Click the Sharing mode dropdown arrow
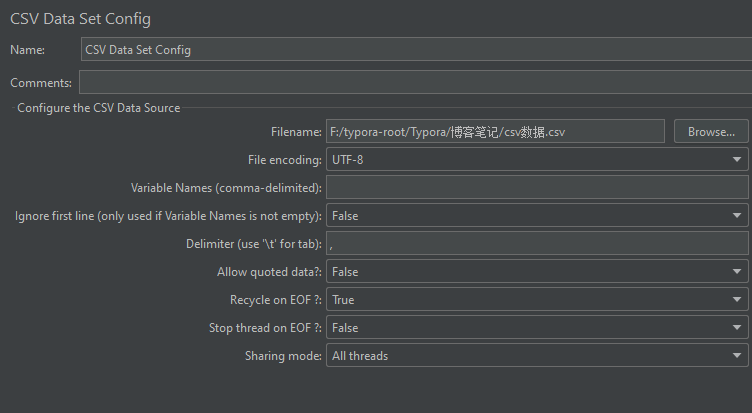 coord(738,356)
